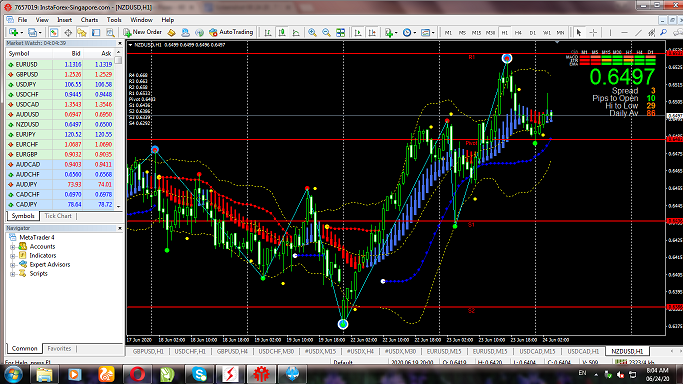Open the Windows Start button
Screen dimensions: 683x384
[13, 374]
